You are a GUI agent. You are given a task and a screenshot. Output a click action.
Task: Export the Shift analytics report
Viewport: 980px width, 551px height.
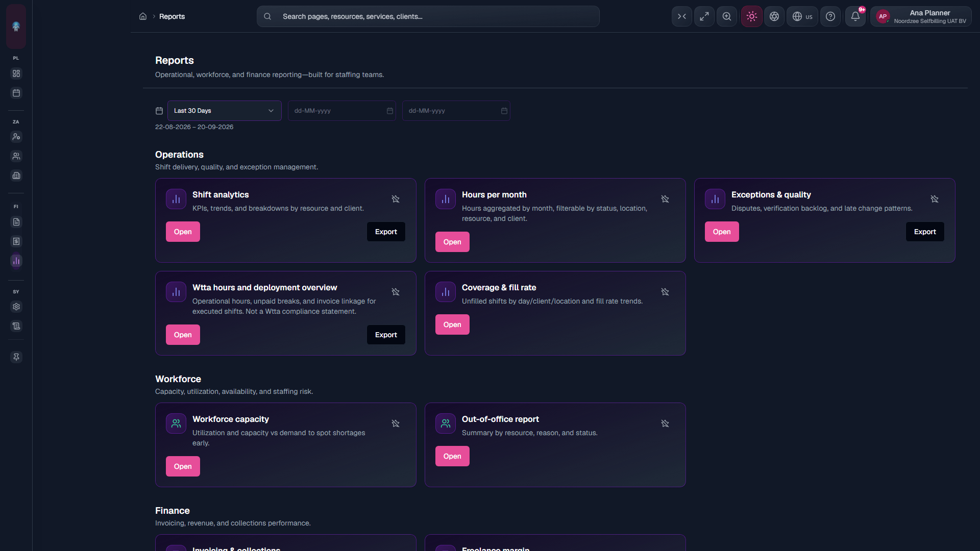pyautogui.click(x=386, y=232)
